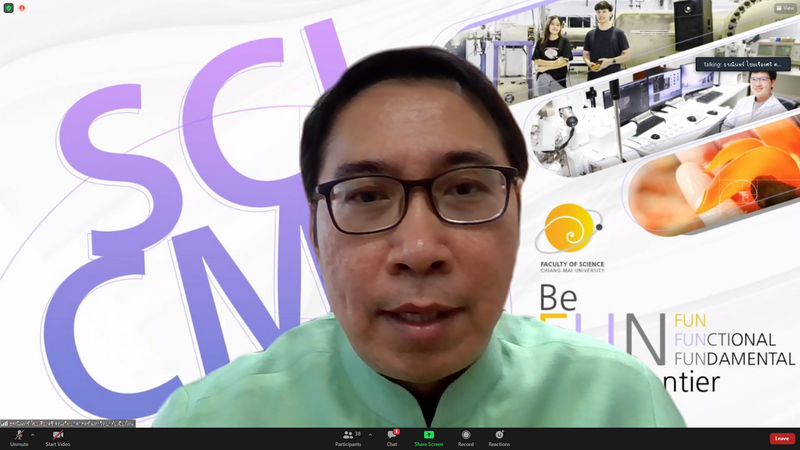
Task: Open the Reactions menu
Action: coord(499,435)
